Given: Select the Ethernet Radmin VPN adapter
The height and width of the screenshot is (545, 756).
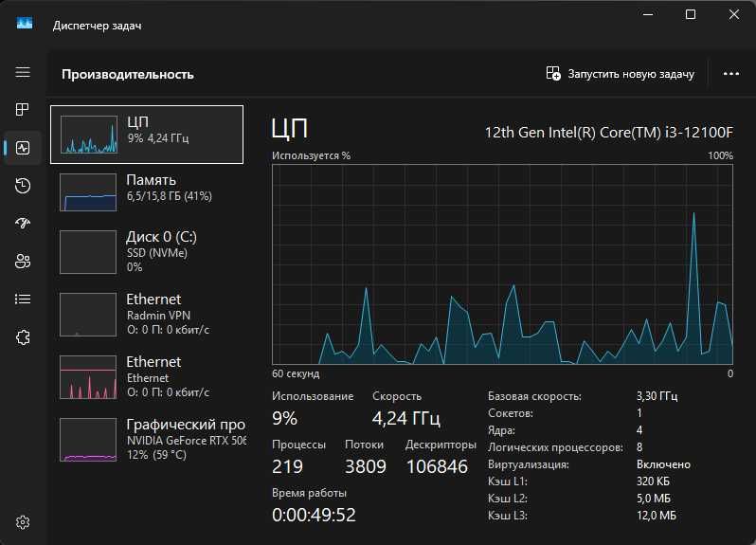Looking at the screenshot, I should (147, 313).
